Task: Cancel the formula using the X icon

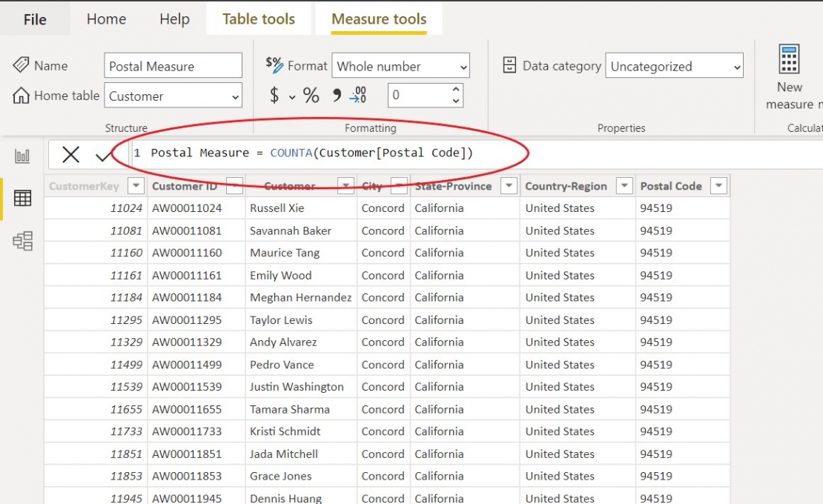Action: [x=71, y=153]
